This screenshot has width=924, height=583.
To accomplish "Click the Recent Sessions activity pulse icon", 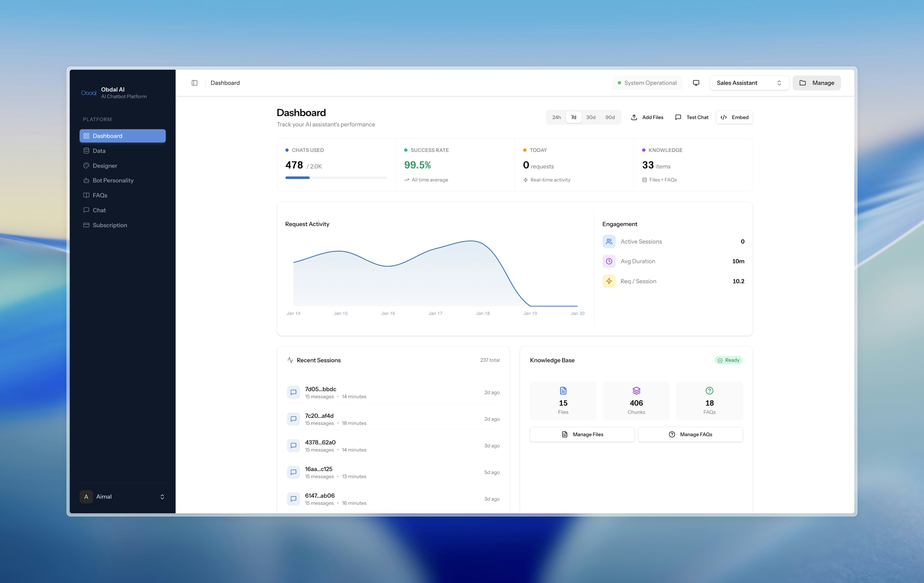I will tap(290, 360).
